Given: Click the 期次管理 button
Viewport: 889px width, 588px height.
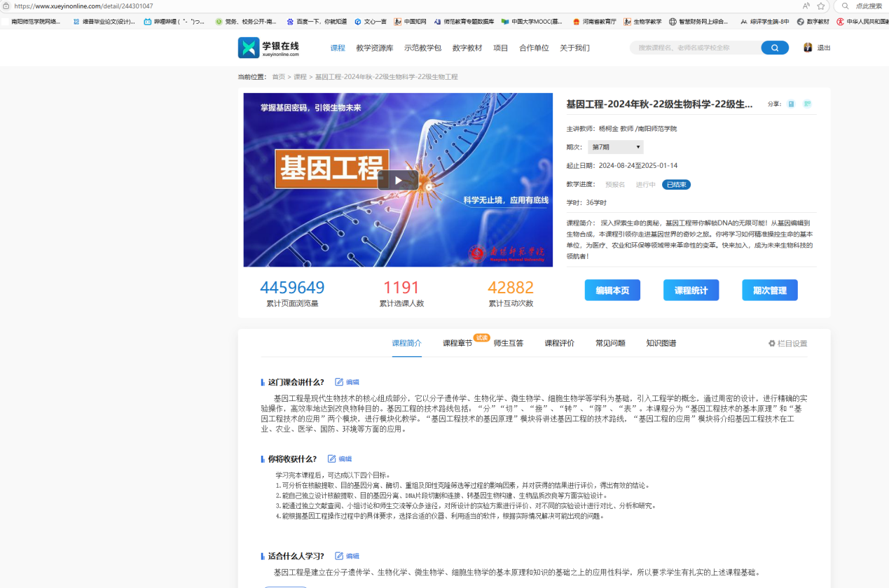Looking at the screenshot, I should [x=769, y=290].
